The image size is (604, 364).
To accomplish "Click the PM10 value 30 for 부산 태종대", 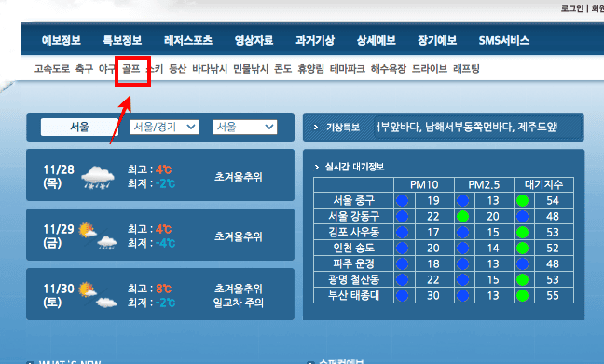I will click(x=433, y=295).
